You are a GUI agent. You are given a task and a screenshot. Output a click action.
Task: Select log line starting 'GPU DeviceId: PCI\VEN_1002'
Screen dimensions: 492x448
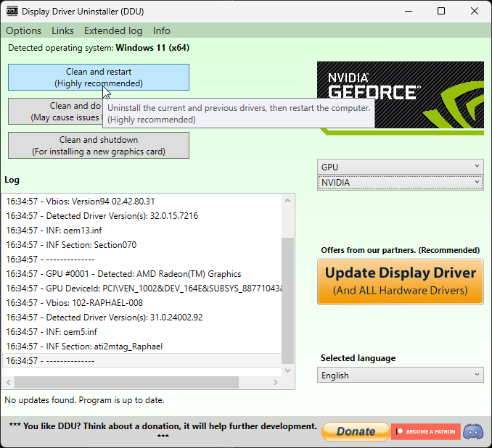pos(142,288)
